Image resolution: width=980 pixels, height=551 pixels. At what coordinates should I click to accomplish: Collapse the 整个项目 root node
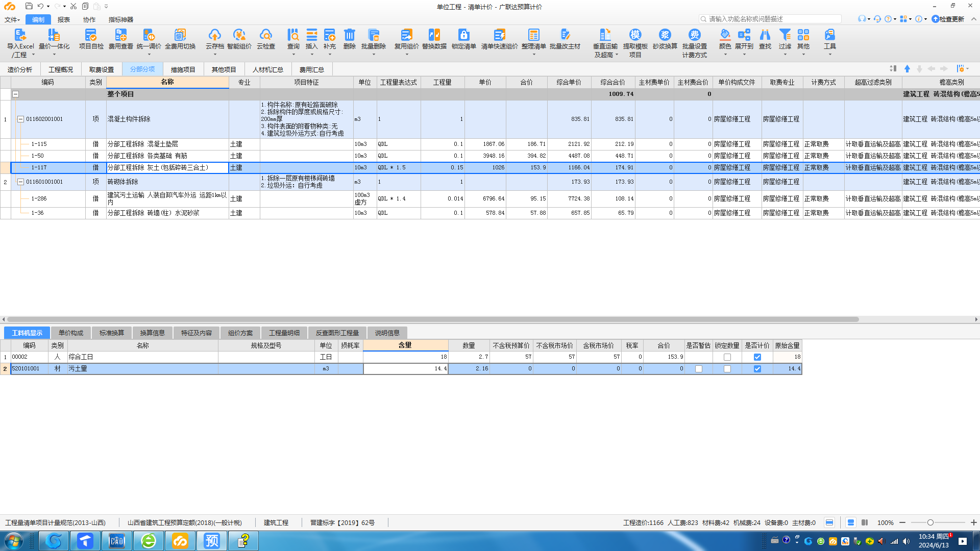(16, 94)
